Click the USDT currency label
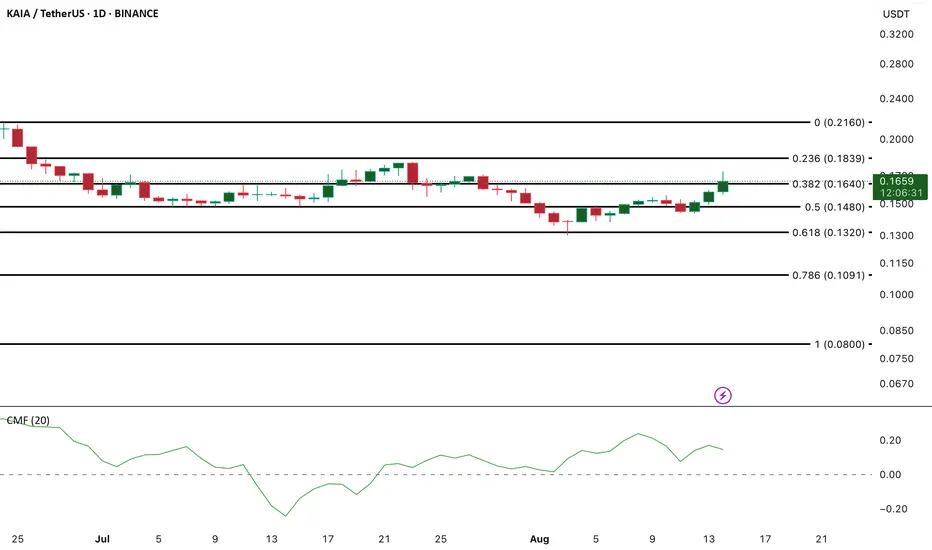 tap(896, 14)
